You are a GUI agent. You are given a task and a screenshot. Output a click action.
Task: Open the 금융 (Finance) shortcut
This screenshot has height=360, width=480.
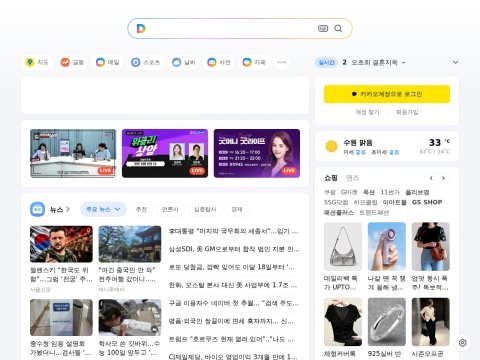pos(72,62)
